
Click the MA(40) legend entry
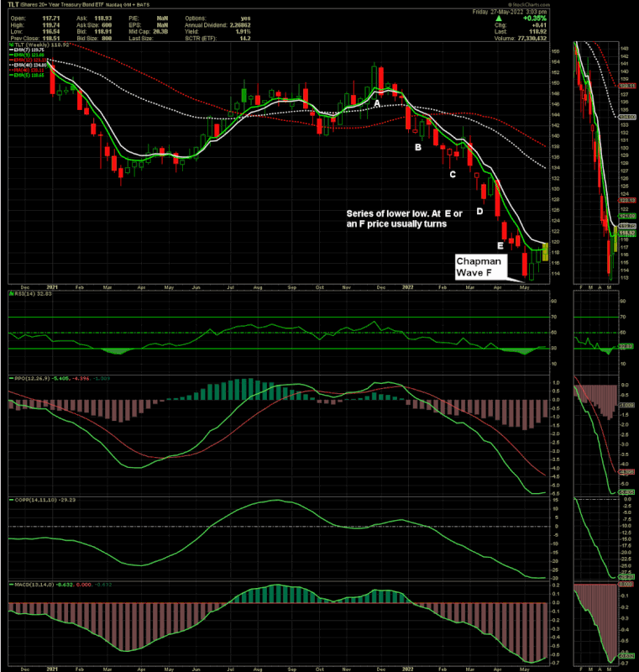coord(29,71)
